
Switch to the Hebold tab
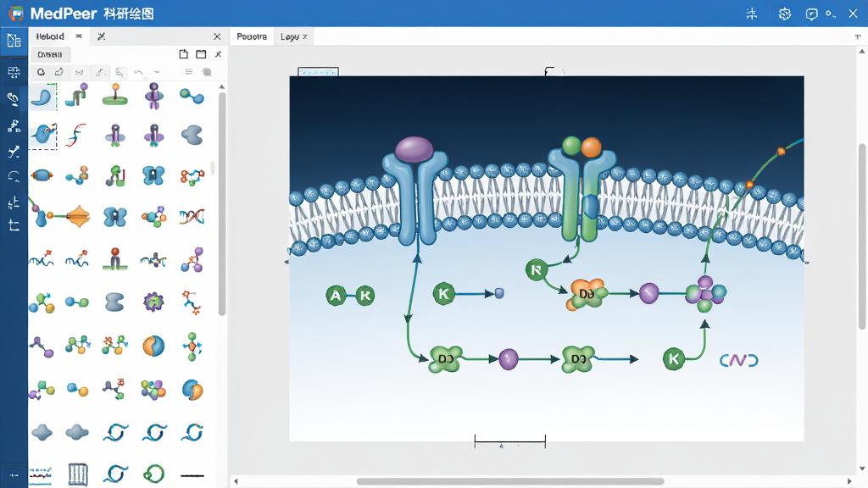50,36
